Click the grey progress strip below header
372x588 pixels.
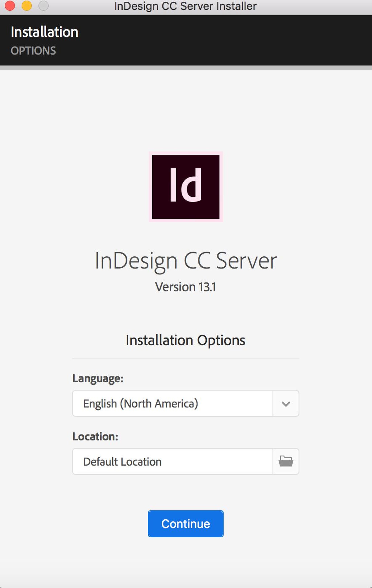(x=185, y=67)
